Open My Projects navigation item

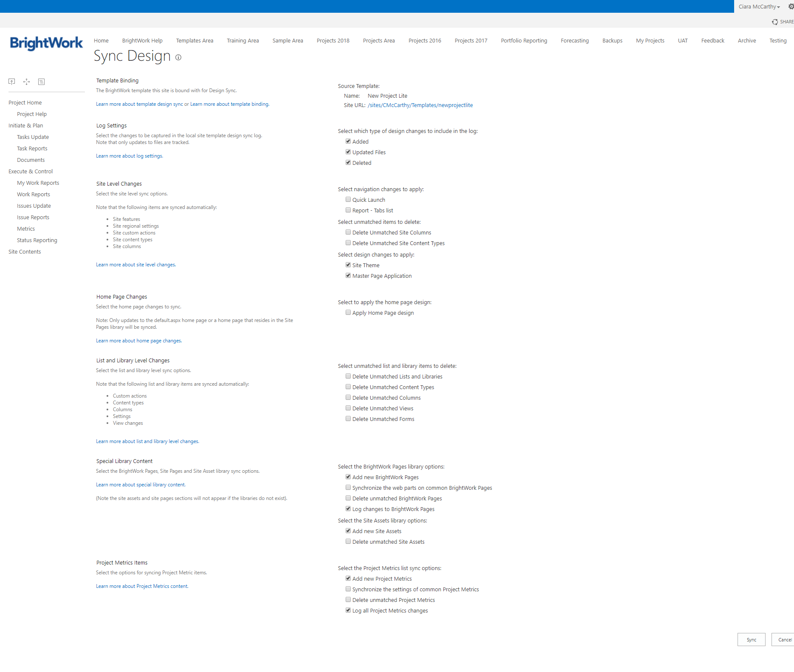click(x=650, y=40)
